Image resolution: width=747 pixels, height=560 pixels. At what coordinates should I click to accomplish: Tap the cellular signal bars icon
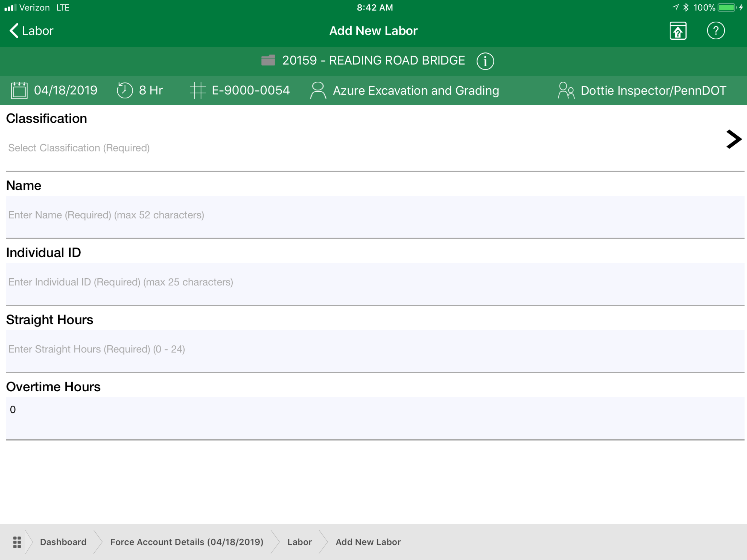[10, 7]
